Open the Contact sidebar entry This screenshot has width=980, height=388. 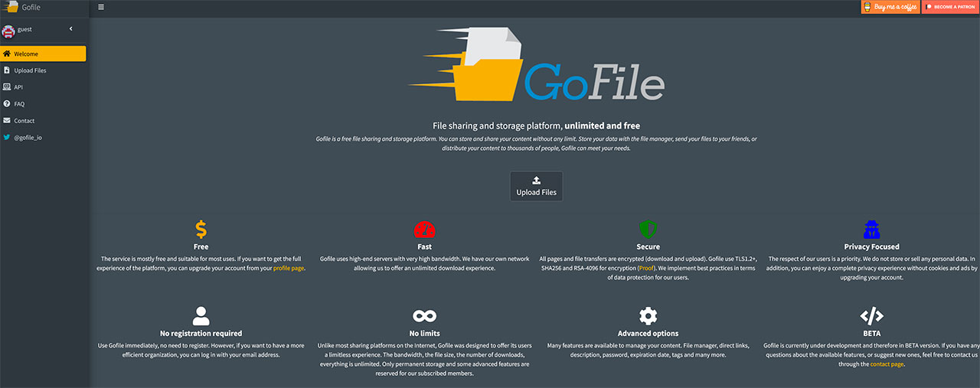[x=44, y=121]
